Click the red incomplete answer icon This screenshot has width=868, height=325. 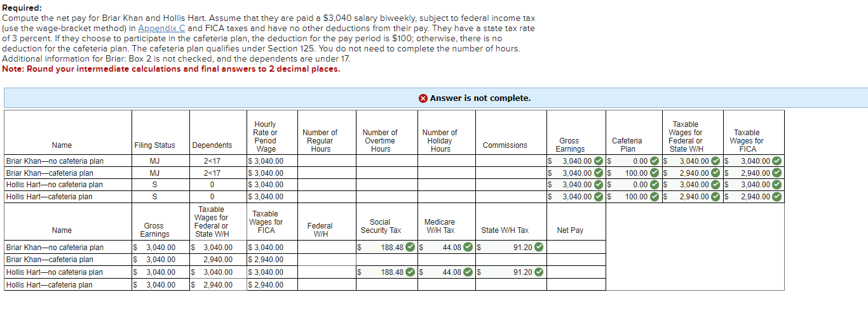tap(423, 98)
